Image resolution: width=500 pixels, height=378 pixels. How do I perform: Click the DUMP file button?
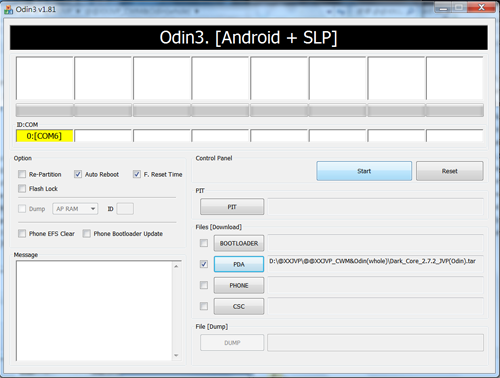(232, 343)
